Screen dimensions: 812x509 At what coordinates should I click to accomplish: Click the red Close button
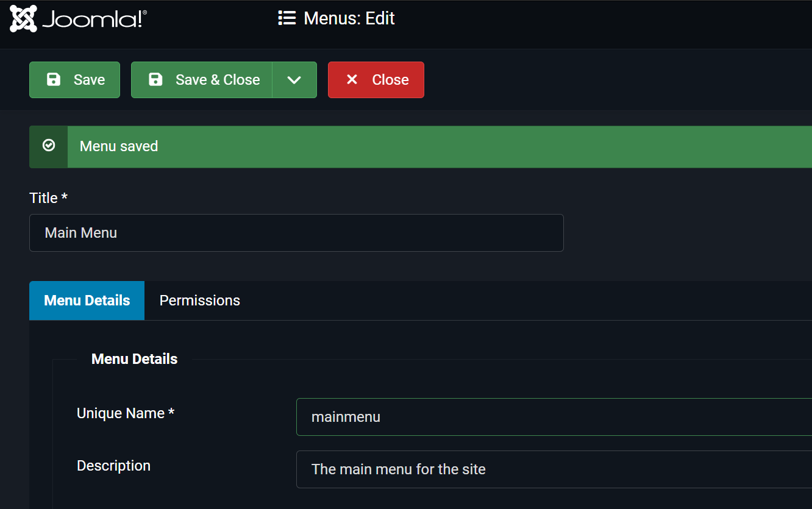376,80
